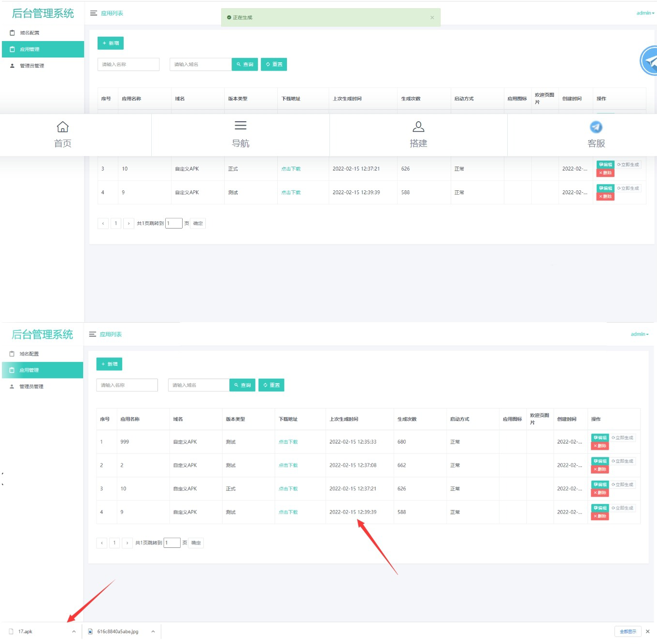Select the 搭建 user icon
This screenshot has width=657, height=644.
[418, 127]
